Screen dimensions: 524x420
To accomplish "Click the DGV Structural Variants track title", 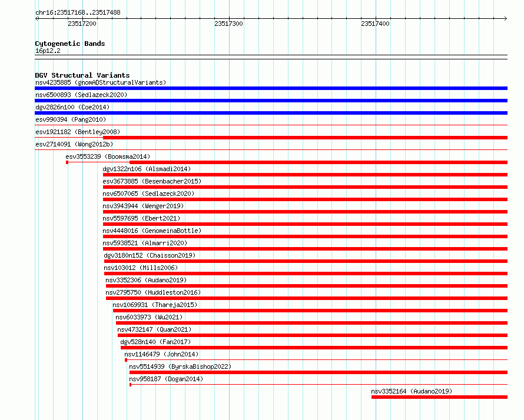I will click(82, 75).
